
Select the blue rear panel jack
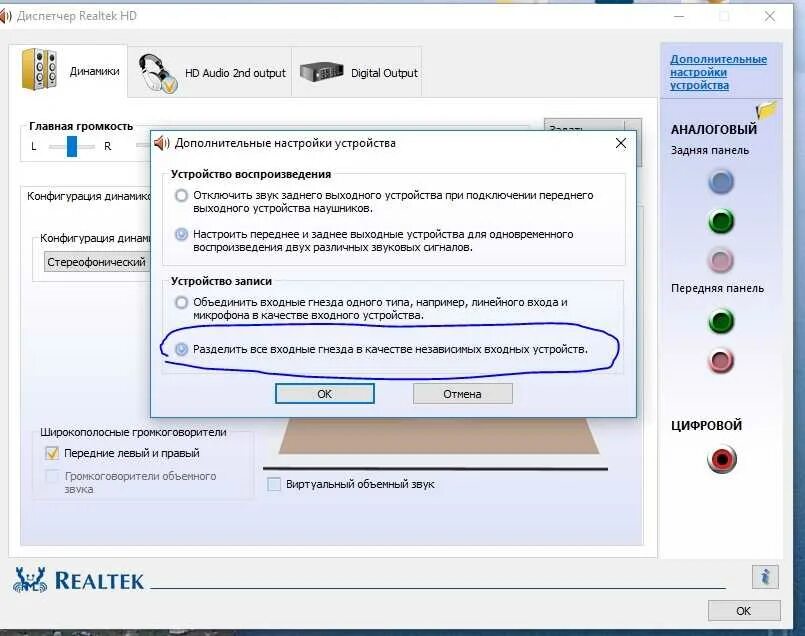point(721,182)
